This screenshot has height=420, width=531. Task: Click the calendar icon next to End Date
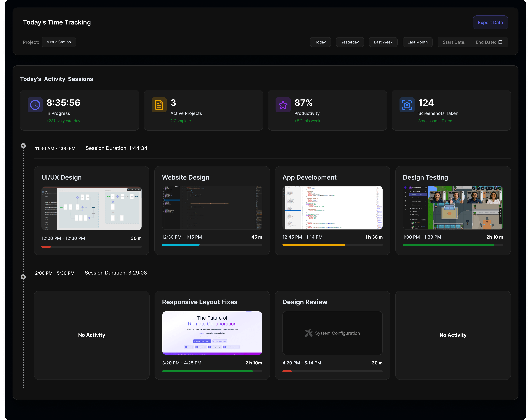coord(500,42)
